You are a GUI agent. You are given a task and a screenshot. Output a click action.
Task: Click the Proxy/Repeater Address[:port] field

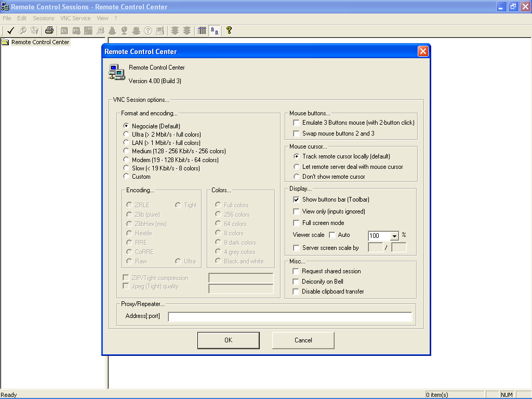(x=290, y=317)
